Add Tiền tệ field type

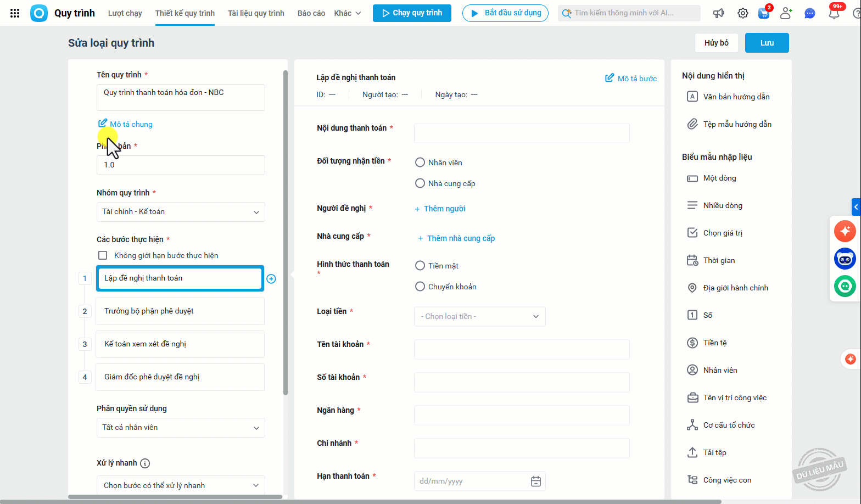(x=707, y=343)
